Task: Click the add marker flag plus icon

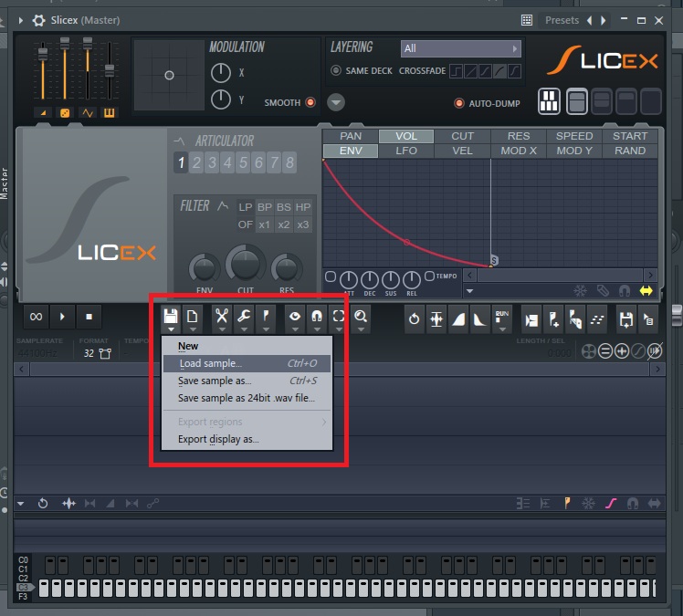Action: 553,320
